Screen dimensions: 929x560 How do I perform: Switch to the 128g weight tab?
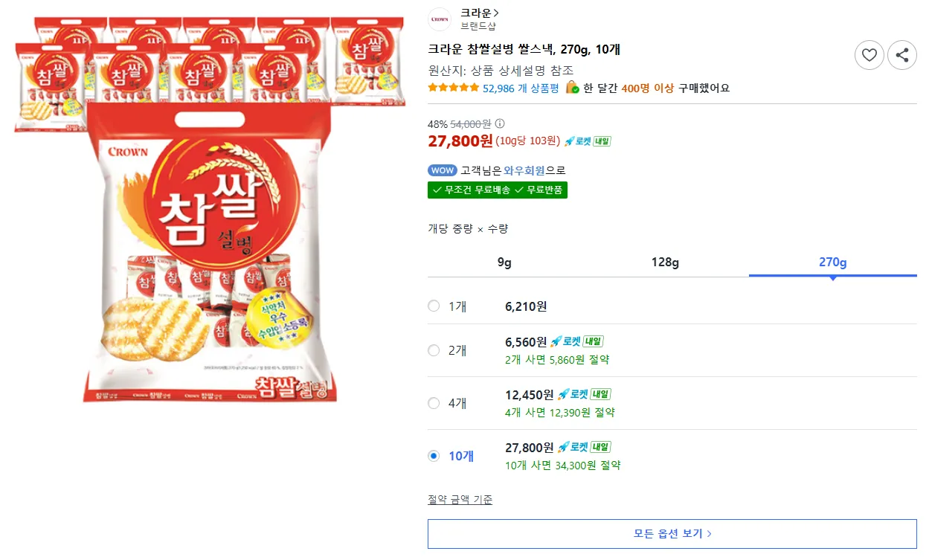(x=665, y=263)
